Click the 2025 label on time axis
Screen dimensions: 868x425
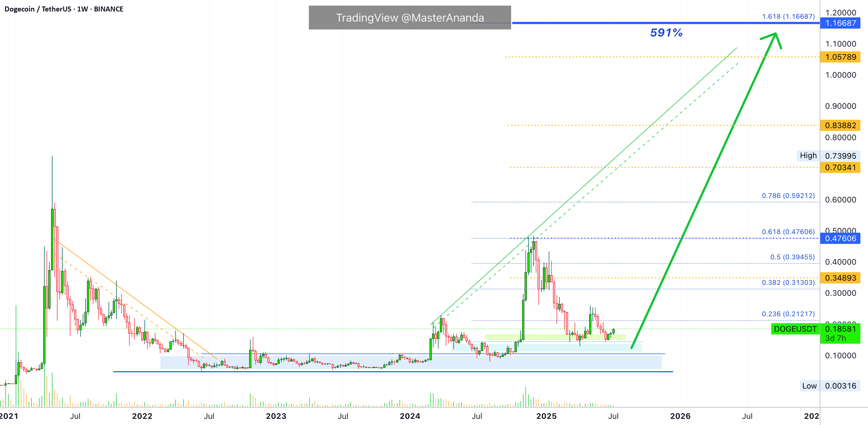pyautogui.click(x=546, y=416)
